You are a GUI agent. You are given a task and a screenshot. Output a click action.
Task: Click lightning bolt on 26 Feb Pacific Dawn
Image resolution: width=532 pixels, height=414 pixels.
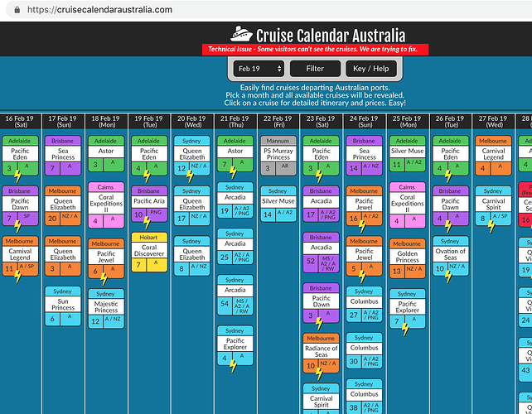click(448, 227)
